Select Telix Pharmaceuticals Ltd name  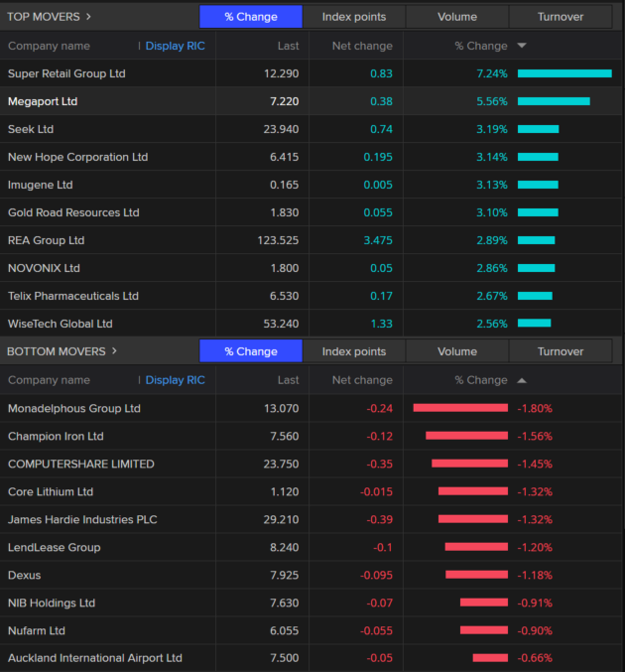pyautogui.click(x=73, y=296)
